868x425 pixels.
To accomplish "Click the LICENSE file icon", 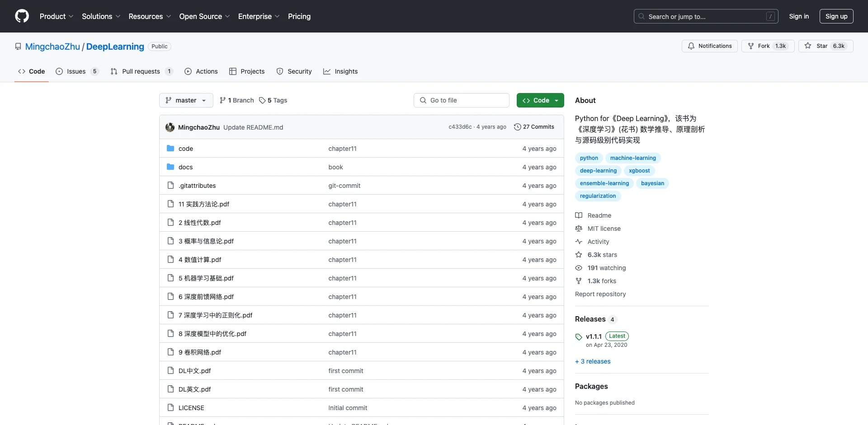I will (170, 407).
